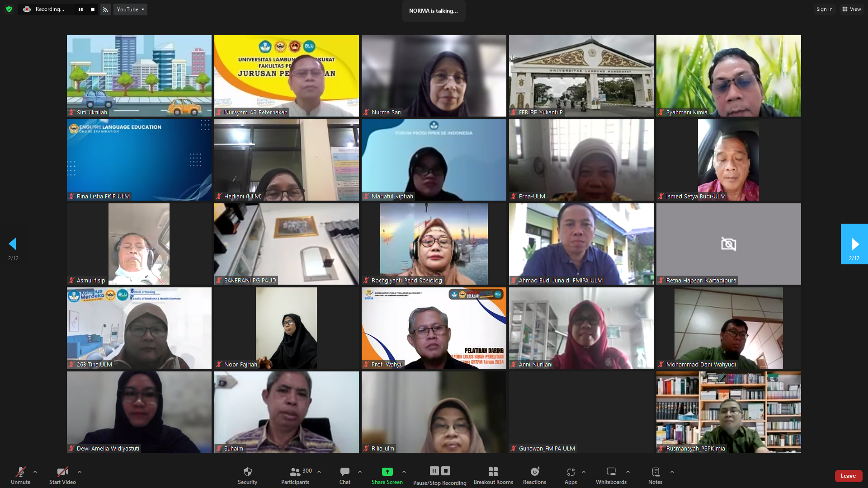Image resolution: width=868 pixels, height=488 pixels.
Task: Click the red Leave button
Action: tap(848, 476)
